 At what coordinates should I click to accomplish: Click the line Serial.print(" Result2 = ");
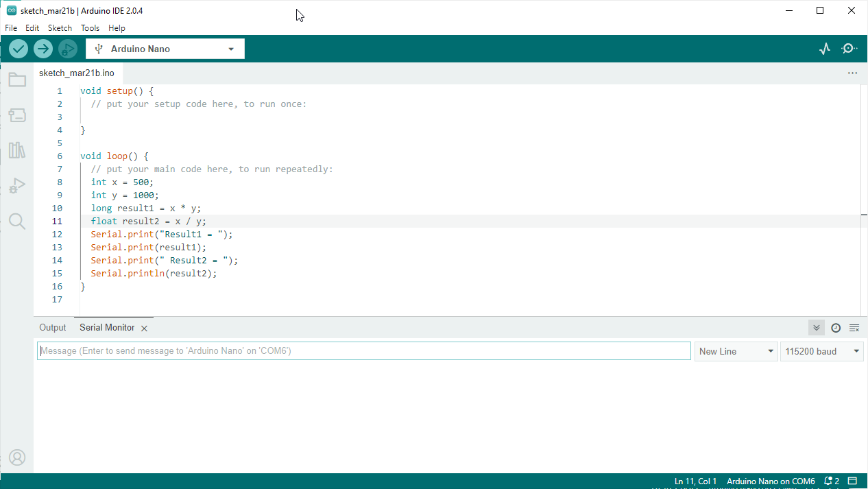[x=165, y=261]
